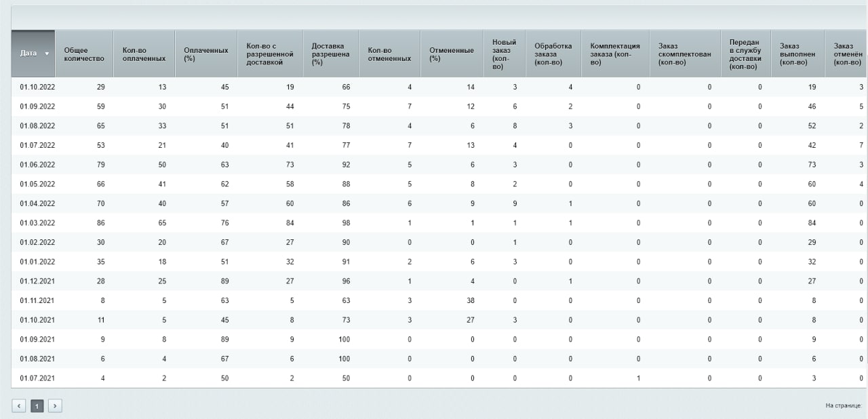The height and width of the screenshot is (419, 868).
Task: Sort by Заказ скомплектован column header
Action: pyautogui.click(x=684, y=54)
